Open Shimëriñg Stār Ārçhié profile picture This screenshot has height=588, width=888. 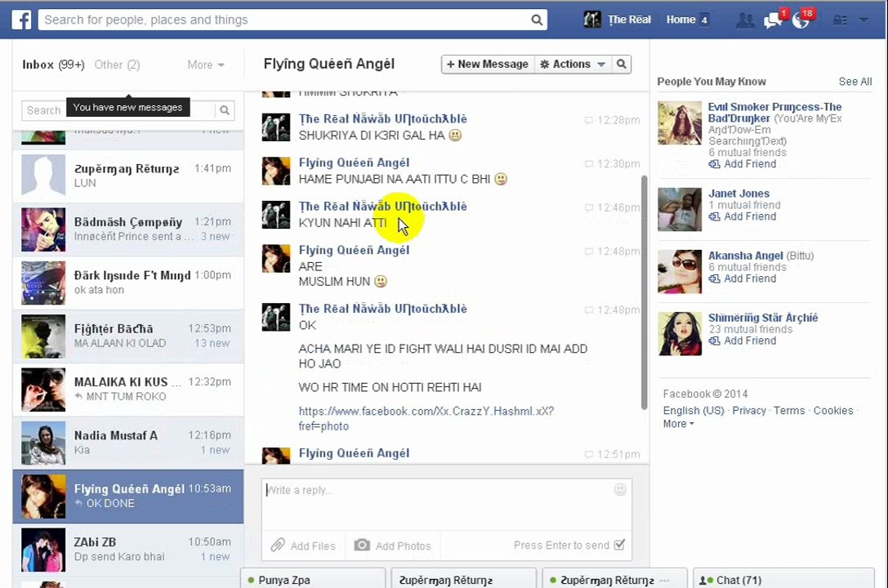(x=680, y=334)
